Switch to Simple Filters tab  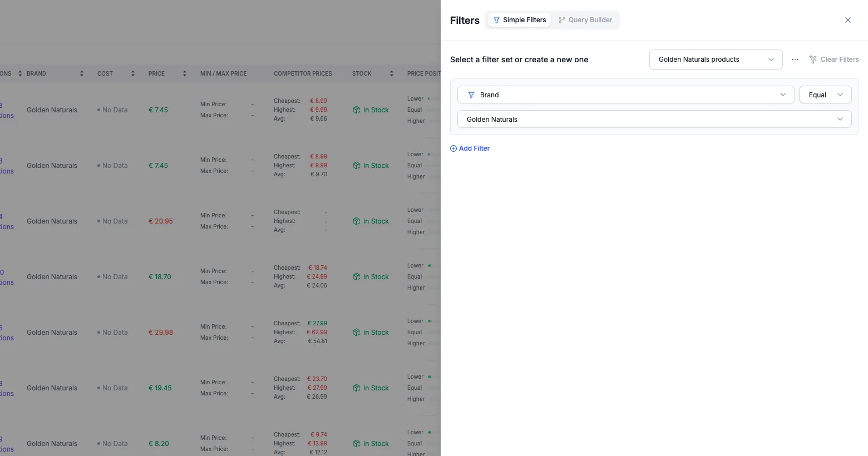tap(520, 20)
